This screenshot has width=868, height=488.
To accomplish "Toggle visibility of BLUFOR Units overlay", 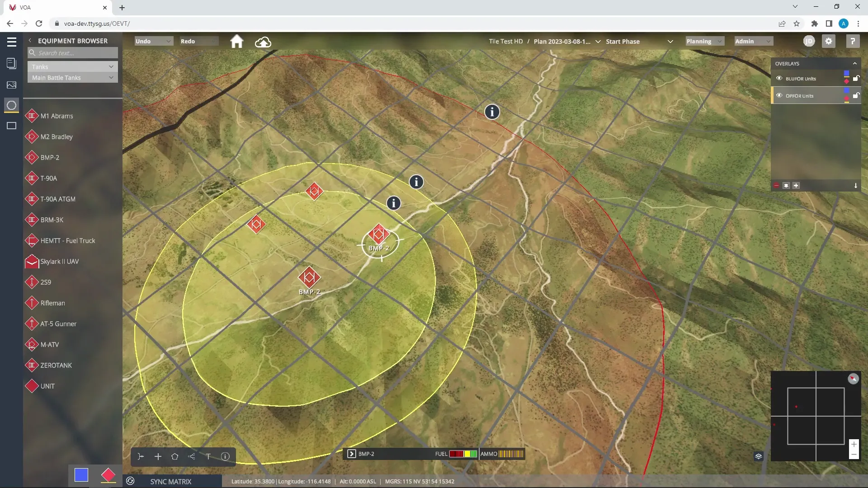I will tap(779, 78).
